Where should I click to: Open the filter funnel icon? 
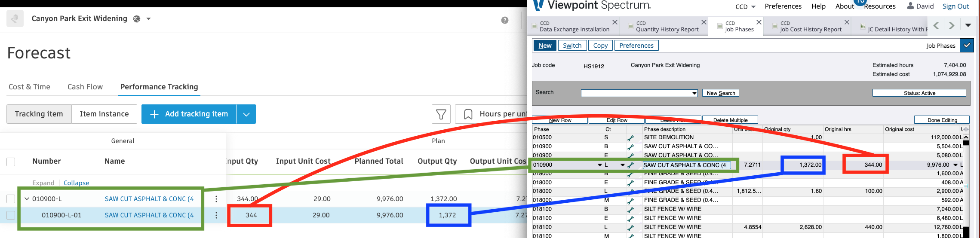click(441, 114)
